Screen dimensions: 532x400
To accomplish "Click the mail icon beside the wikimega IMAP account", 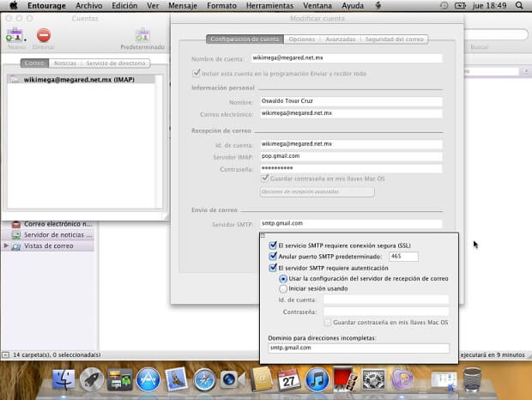I will click(15, 79).
